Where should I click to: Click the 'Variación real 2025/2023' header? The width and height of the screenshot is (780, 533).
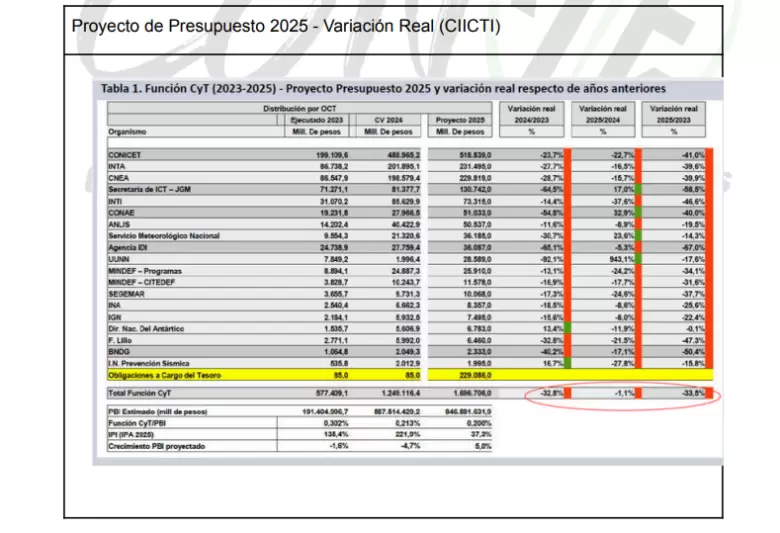(x=674, y=114)
